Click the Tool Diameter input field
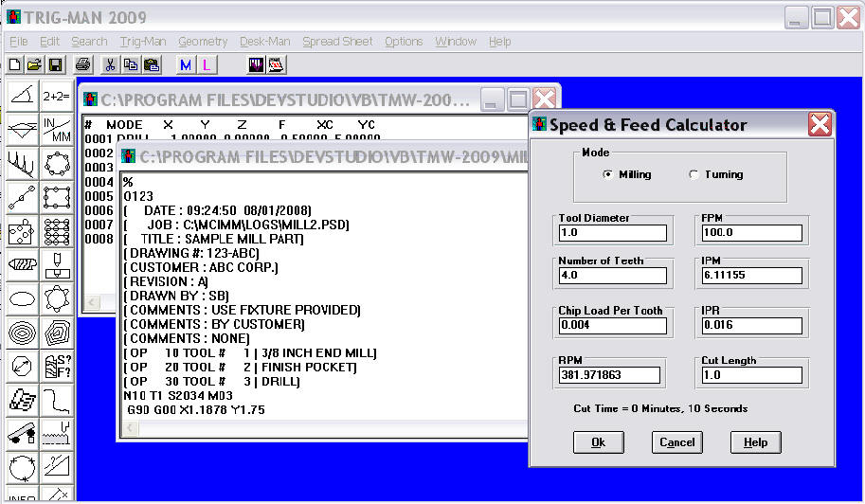Screen dimensions: 865x504 (x=612, y=233)
